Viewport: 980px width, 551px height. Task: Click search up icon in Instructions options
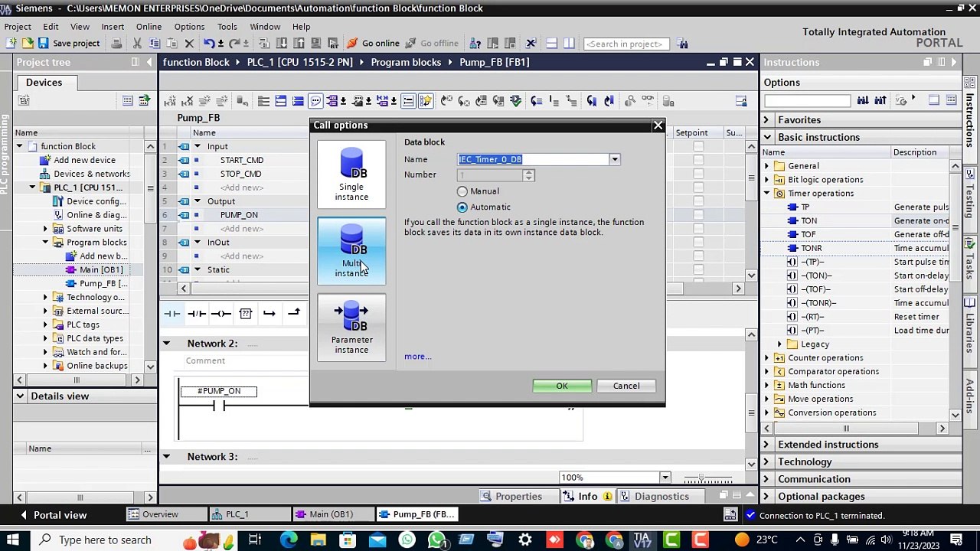pyautogui.click(x=880, y=100)
